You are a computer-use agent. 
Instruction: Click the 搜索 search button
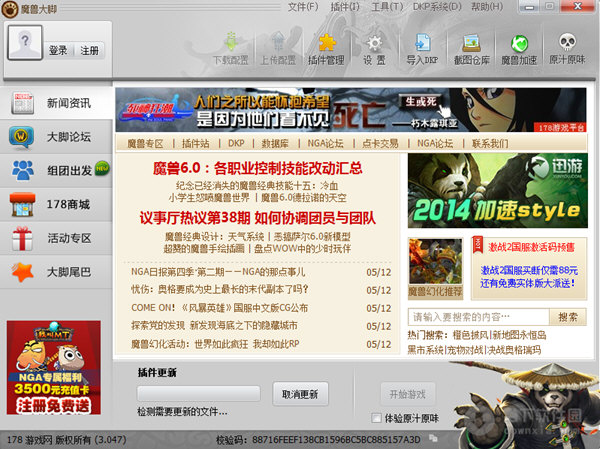coord(568,317)
